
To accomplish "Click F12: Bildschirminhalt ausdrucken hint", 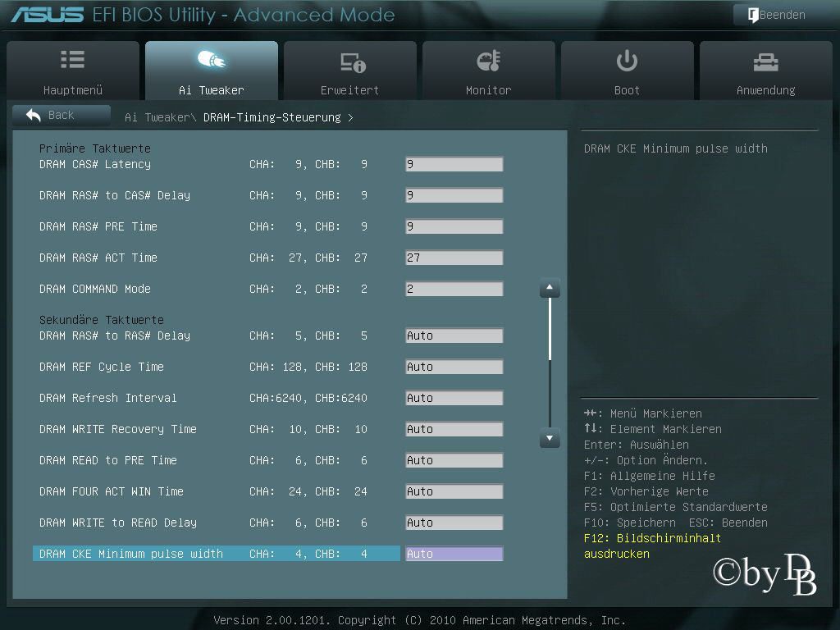I will pyautogui.click(x=652, y=546).
